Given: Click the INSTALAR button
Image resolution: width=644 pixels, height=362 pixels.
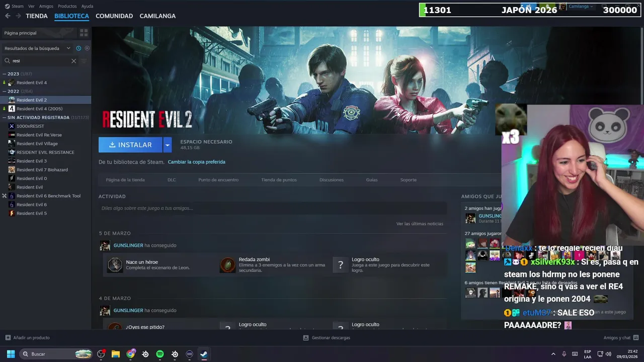Looking at the screenshot, I should coord(130,145).
